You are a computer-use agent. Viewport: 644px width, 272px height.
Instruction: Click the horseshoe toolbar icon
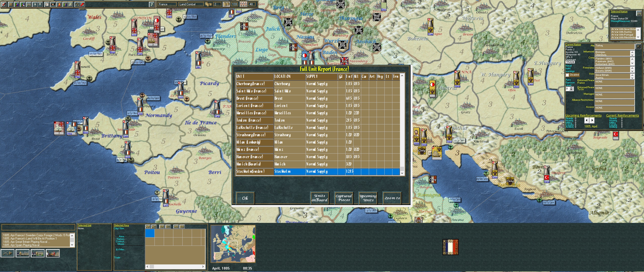(77, 4)
